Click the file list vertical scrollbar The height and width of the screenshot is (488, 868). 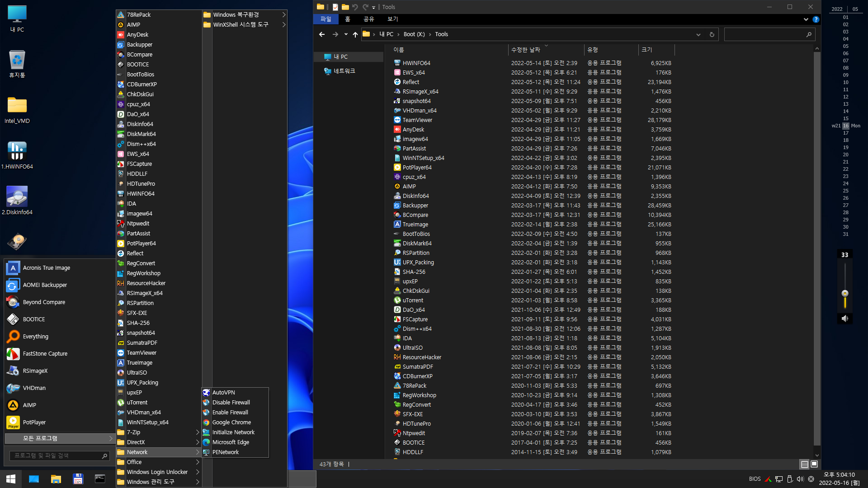click(817, 249)
